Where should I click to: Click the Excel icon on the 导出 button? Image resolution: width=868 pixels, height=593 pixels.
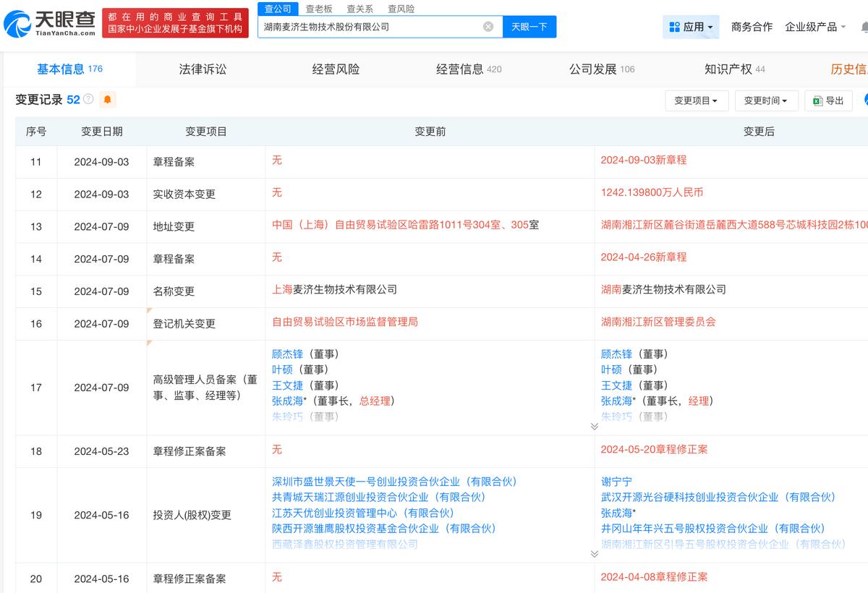(818, 101)
